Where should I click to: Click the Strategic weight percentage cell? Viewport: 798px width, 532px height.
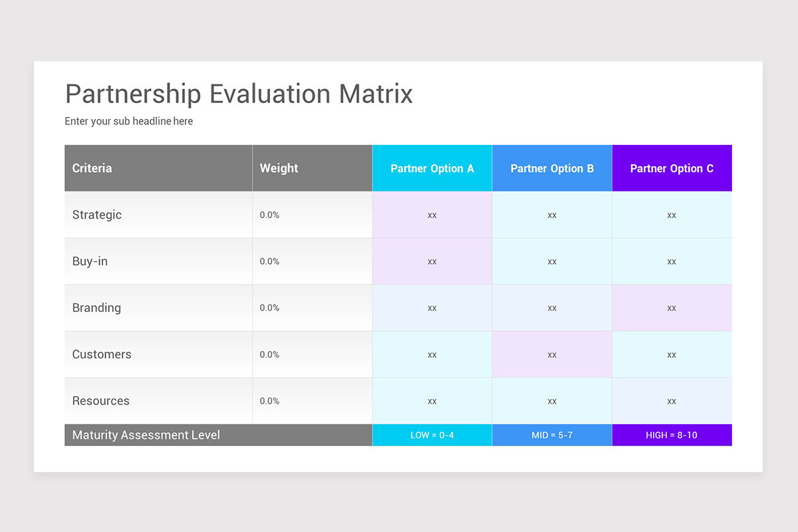[269, 215]
